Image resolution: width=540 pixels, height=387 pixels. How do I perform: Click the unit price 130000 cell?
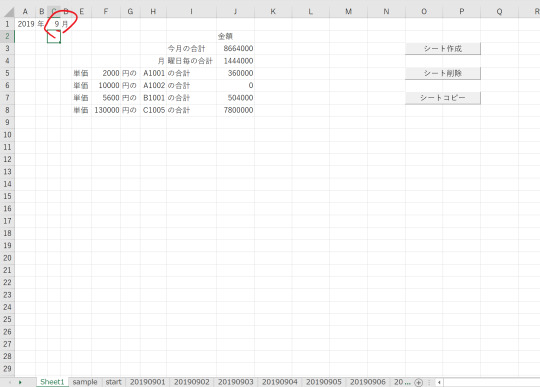pyautogui.click(x=106, y=110)
